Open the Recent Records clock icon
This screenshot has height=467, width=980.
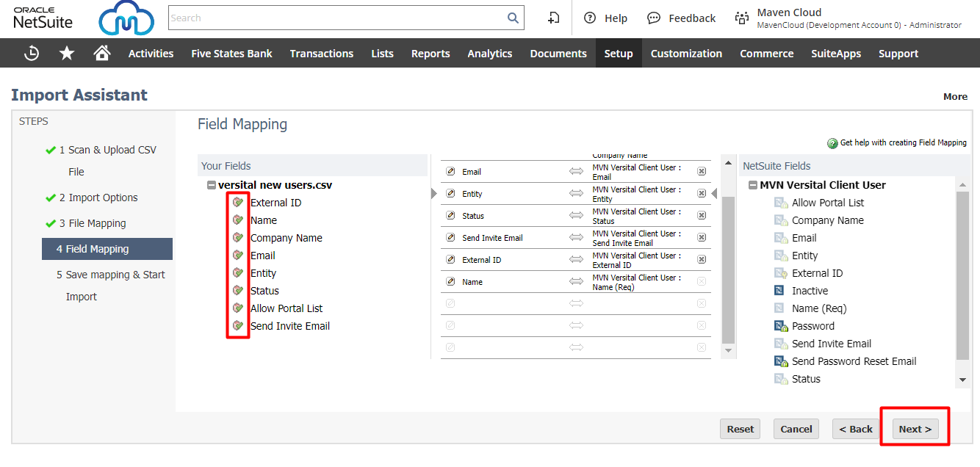[x=32, y=53]
